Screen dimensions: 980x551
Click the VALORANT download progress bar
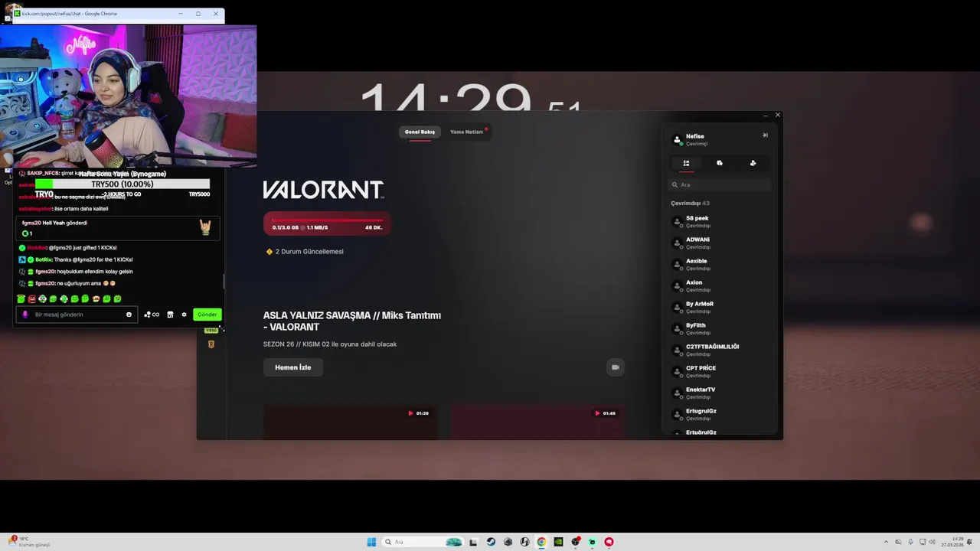pyautogui.click(x=327, y=223)
